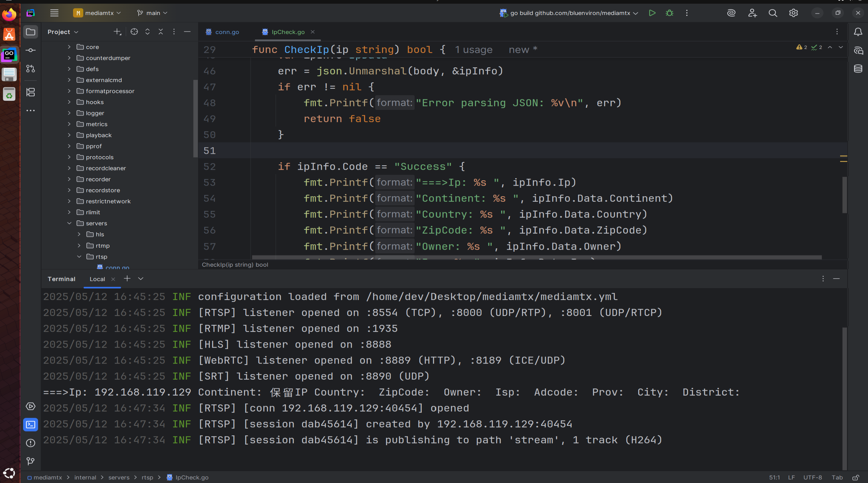Open the Commit tool window
Screen dimensions: 868x483
(x=31, y=50)
